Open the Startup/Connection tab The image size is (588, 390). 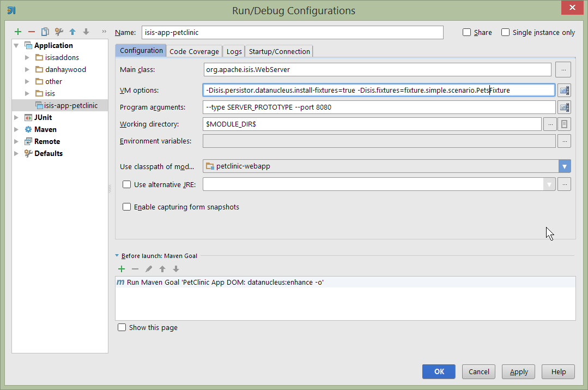click(x=280, y=51)
